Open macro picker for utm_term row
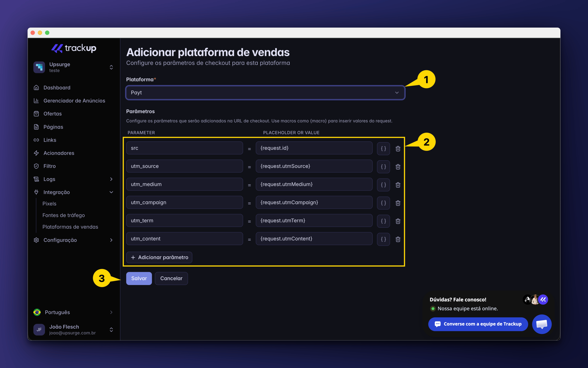588x368 pixels. click(383, 221)
